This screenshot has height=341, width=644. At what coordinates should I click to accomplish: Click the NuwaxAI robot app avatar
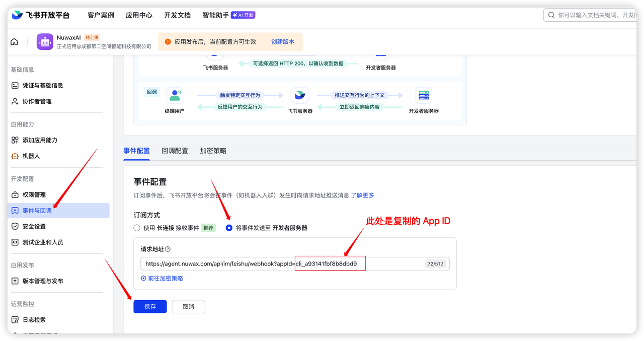click(x=45, y=42)
